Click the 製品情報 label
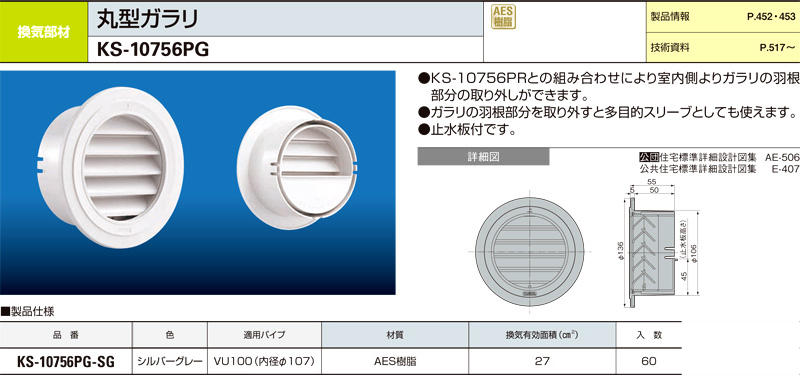 [670, 17]
